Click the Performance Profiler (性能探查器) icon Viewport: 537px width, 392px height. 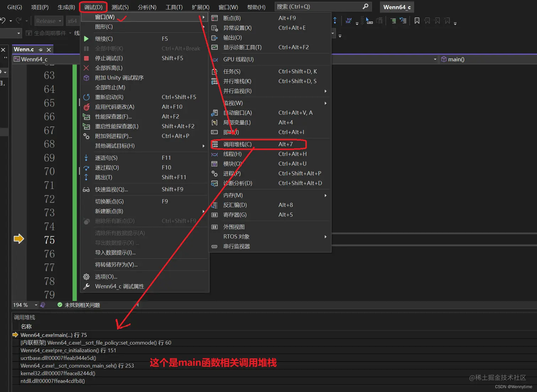point(86,116)
